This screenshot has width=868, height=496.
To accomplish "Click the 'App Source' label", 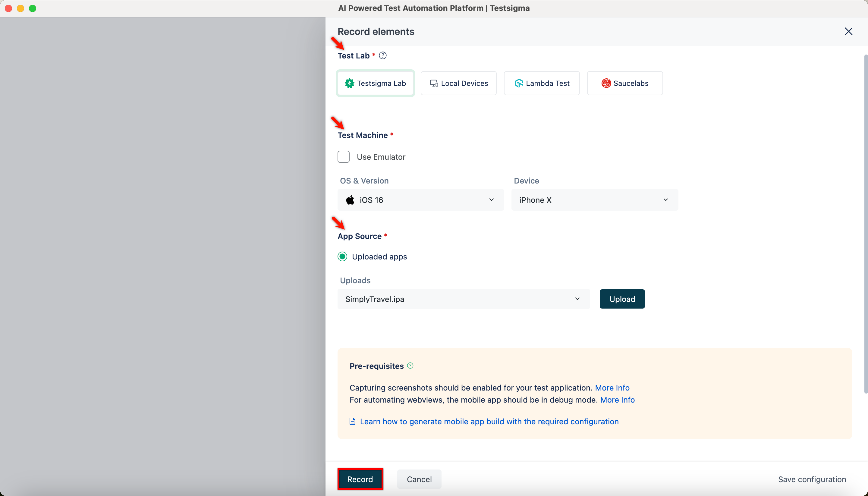I will click(x=359, y=236).
